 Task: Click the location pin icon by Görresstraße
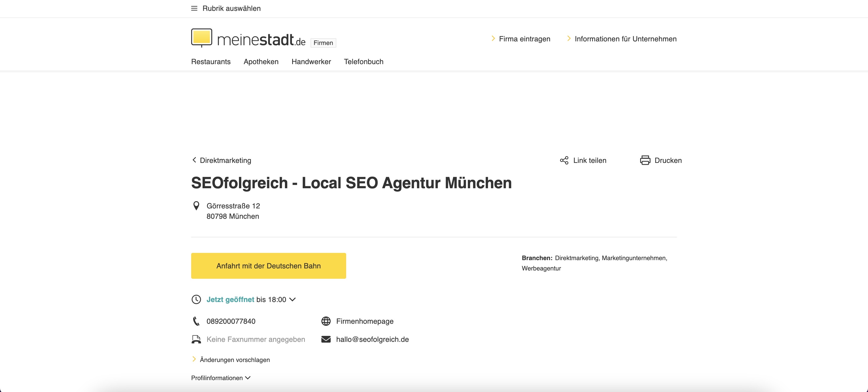click(x=196, y=206)
